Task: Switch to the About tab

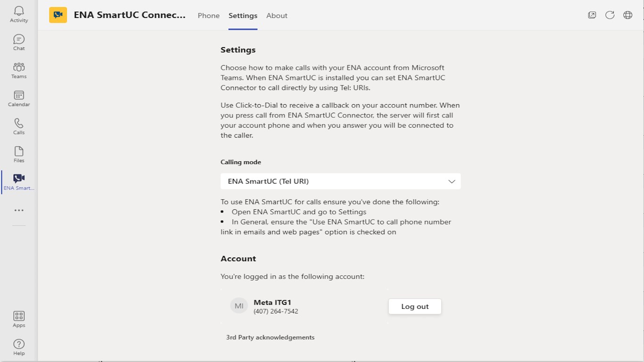Action: [277, 16]
